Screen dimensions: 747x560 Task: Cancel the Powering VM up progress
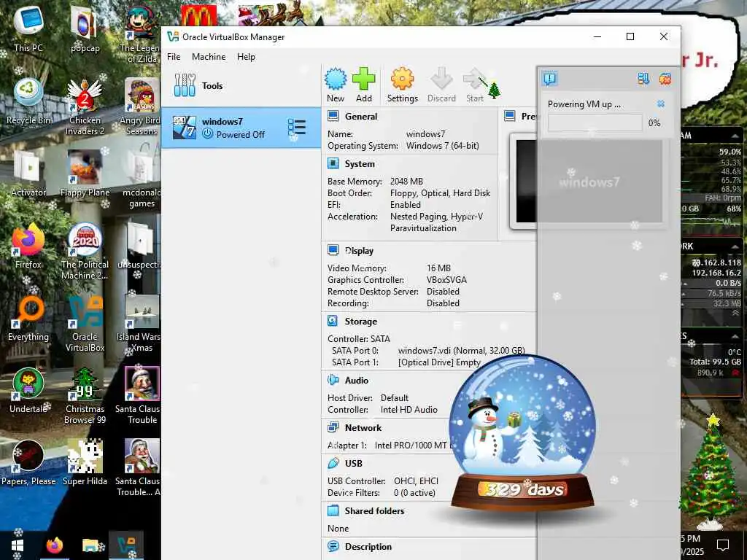coord(660,104)
